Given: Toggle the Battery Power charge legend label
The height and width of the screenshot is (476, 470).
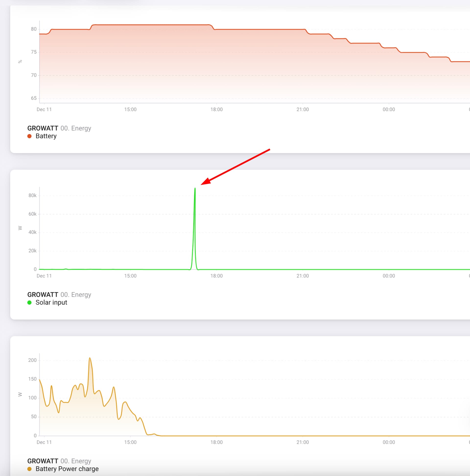Looking at the screenshot, I should (x=67, y=469).
